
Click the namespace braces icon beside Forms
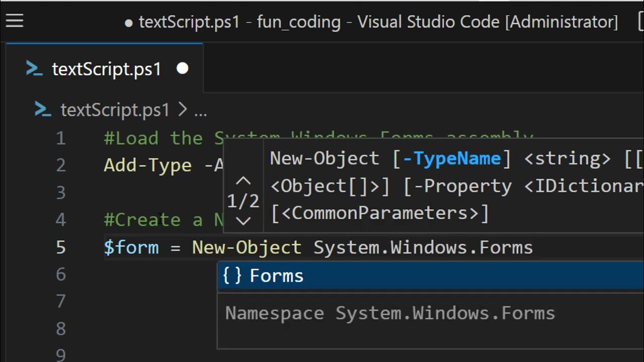coord(232,276)
